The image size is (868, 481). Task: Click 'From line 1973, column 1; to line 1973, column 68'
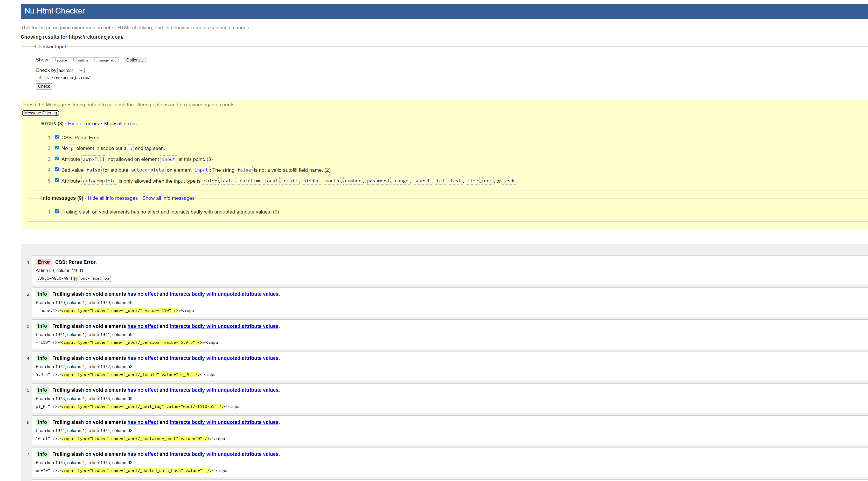[84, 399]
